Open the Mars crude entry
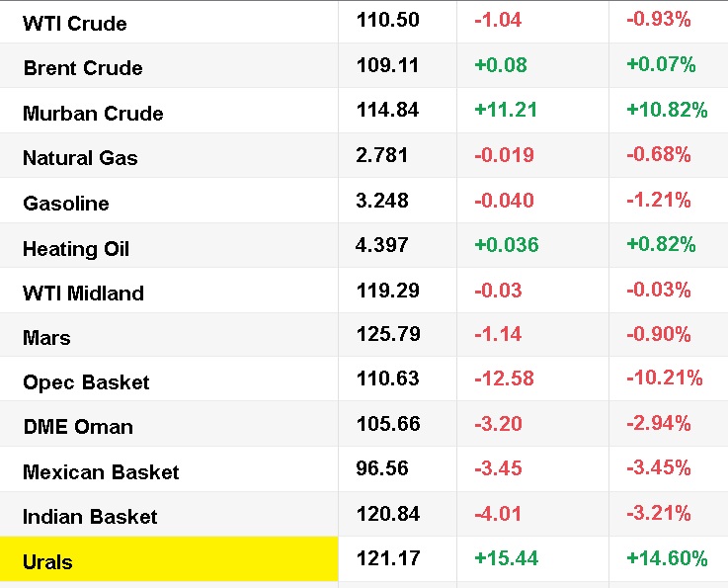This screenshot has height=588, width=728. pyautogui.click(x=46, y=338)
